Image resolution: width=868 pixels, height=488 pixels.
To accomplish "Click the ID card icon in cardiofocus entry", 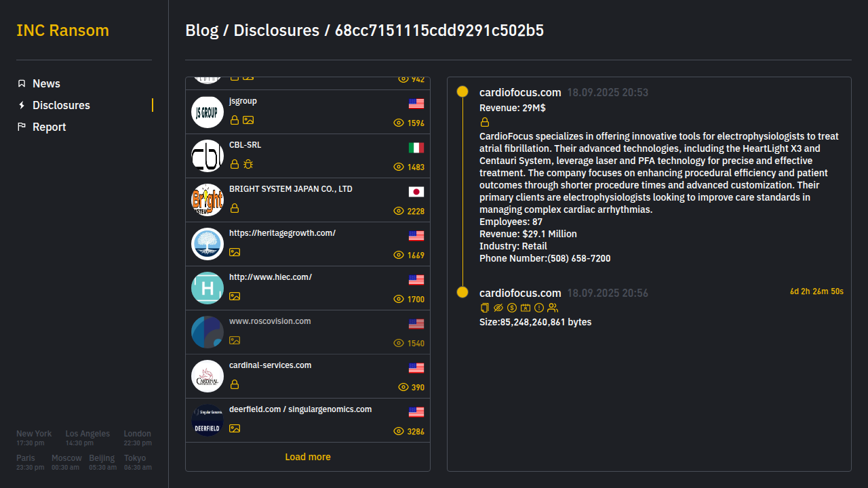I will [x=526, y=308].
